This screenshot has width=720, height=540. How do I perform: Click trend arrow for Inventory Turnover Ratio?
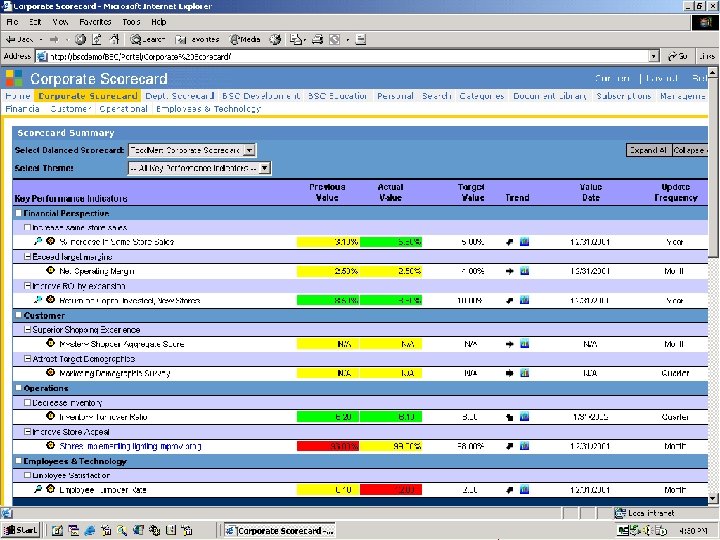tap(508, 416)
